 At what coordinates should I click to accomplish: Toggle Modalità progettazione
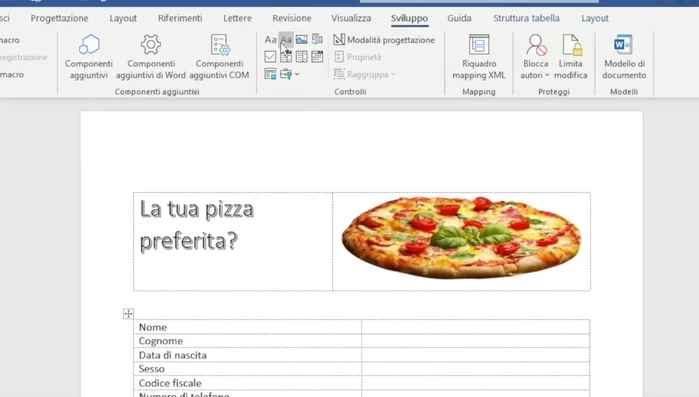tap(384, 40)
